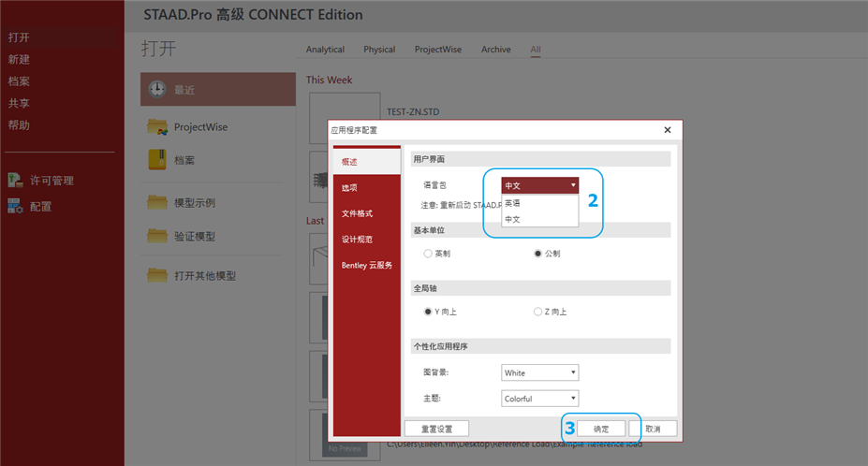Image resolution: width=868 pixels, height=466 pixels.
Task: Open the 设计规范 section in the dialog
Action: [366, 240]
